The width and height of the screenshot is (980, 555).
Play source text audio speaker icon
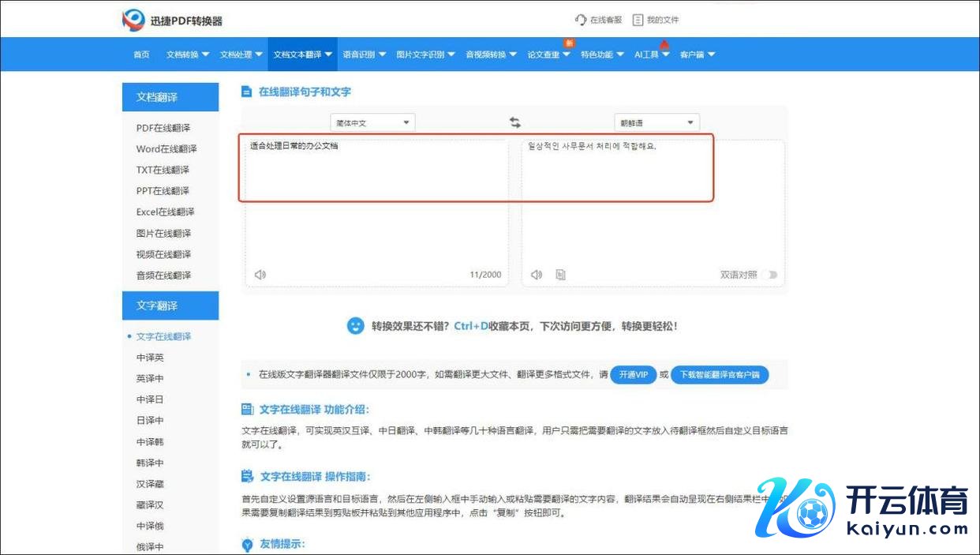coord(260,275)
